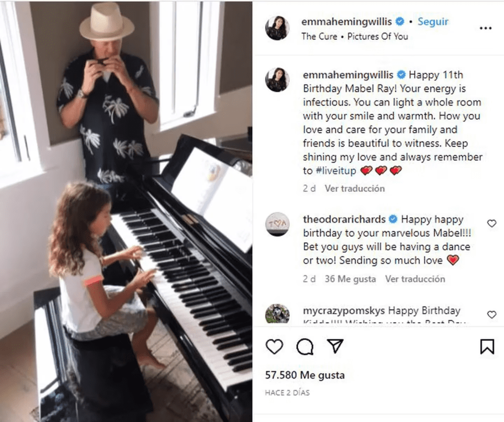Image resolution: width=504 pixels, height=422 pixels.
Task: Expand Ver traducción under theodorarichards comment
Action: (x=415, y=279)
